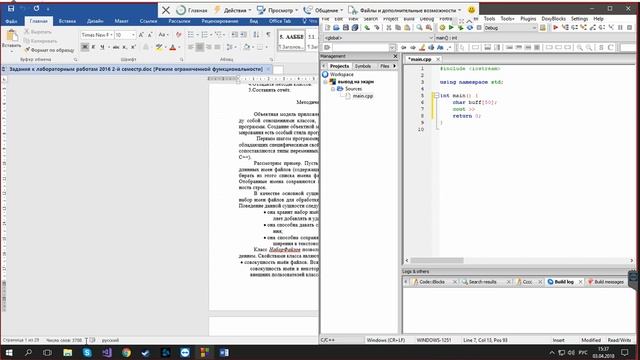Click the Главная button in remote toolbar
This screenshot has width=640, height=360.
coord(193,10)
